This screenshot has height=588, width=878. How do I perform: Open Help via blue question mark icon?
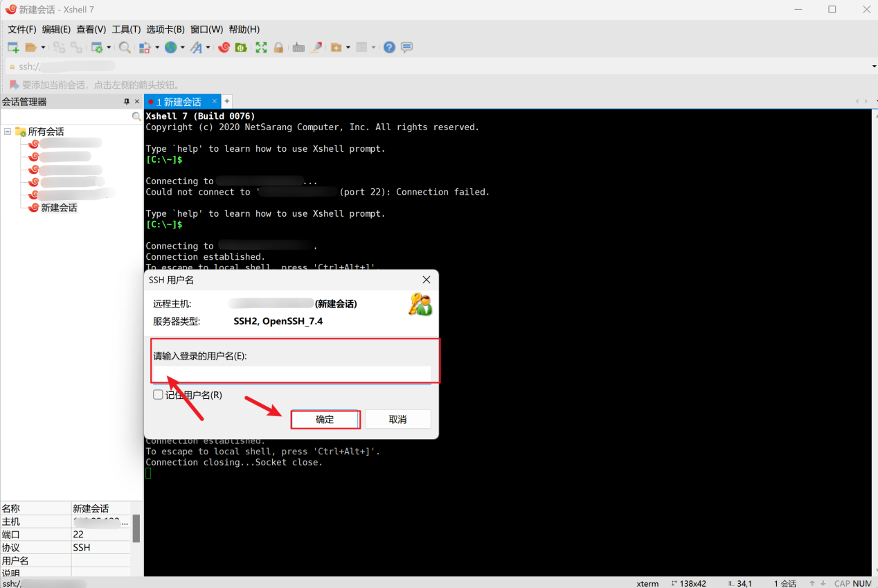click(389, 47)
